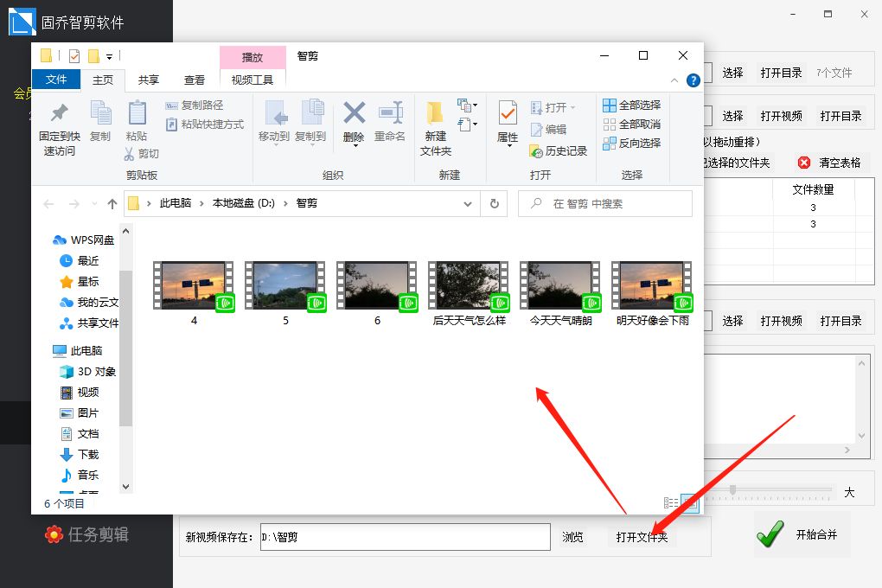Switch to the Home (主页) tab
The width and height of the screenshot is (882, 588).
pos(102,80)
